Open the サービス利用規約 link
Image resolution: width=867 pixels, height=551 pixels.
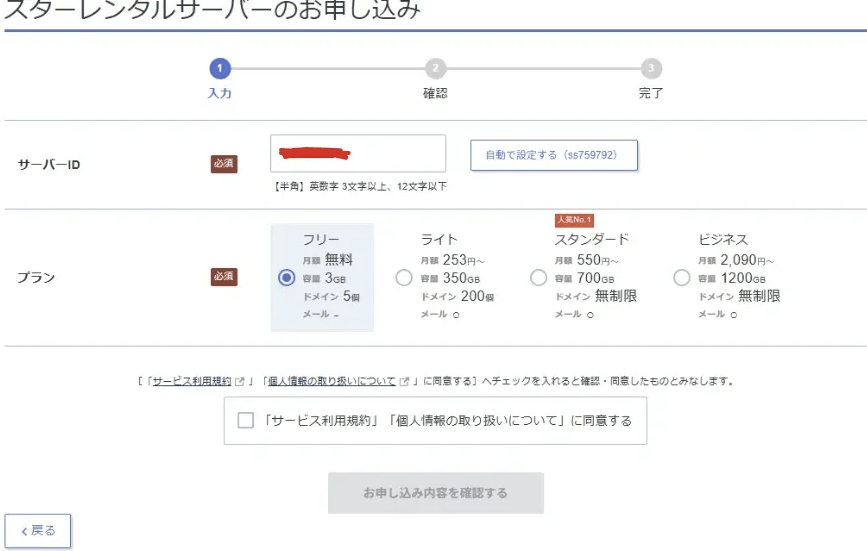pyautogui.click(x=192, y=381)
